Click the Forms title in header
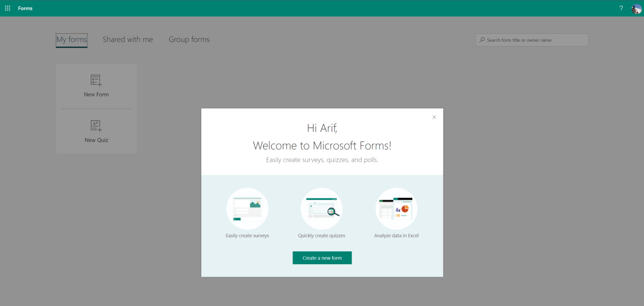The height and width of the screenshot is (306, 644). pyautogui.click(x=25, y=8)
